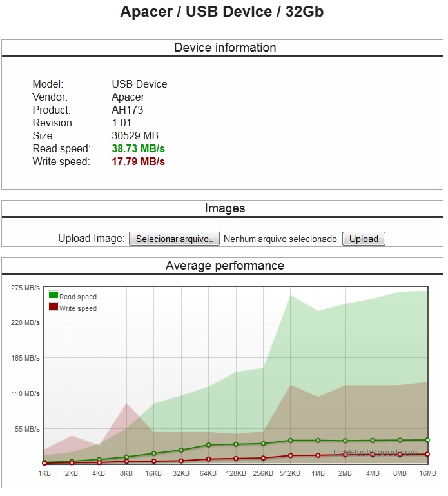The width and height of the screenshot is (448, 496).
Task: Click the green read data point at 512KB
Action: (x=291, y=441)
